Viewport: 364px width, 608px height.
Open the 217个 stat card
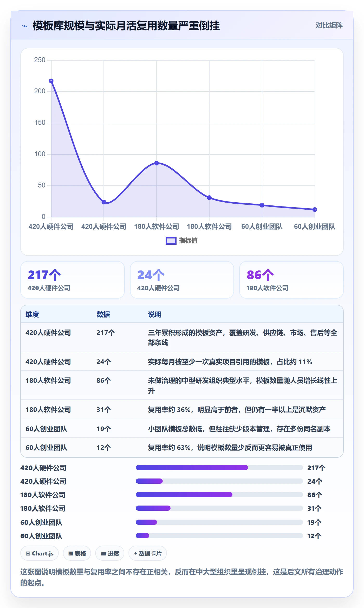point(73,280)
